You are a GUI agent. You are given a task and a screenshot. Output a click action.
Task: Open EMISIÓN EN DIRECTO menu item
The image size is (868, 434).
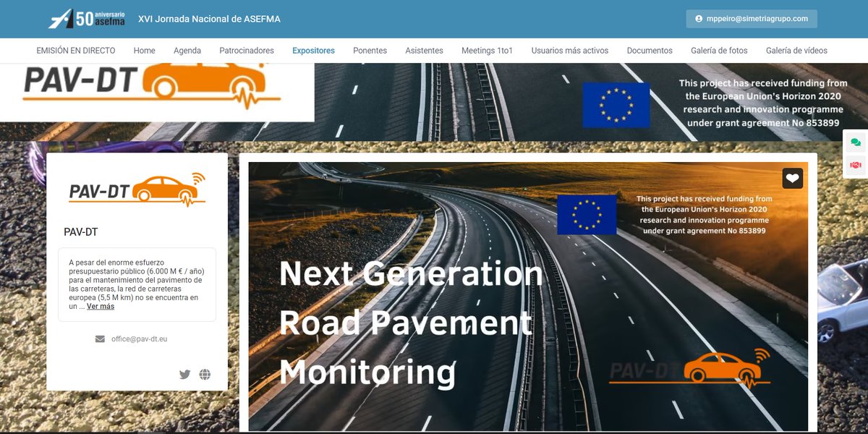pyautogui.click(x=76, y=51)
